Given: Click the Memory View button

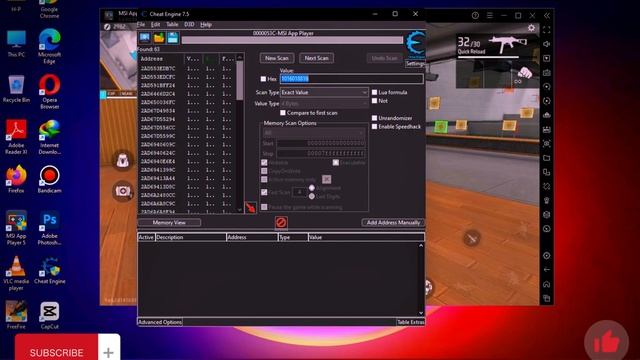Looking at the screenshot, I should point(169,222).
